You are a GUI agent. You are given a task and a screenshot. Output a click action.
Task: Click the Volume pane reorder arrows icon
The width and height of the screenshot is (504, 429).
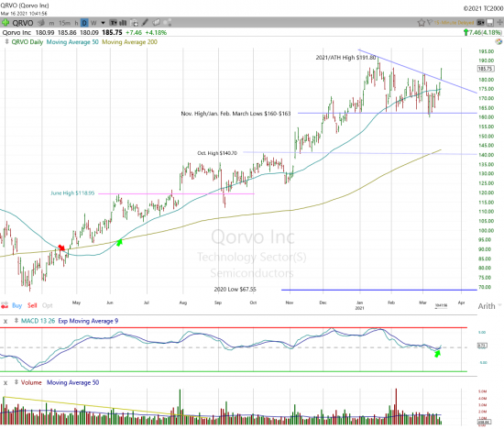(16, 382)
